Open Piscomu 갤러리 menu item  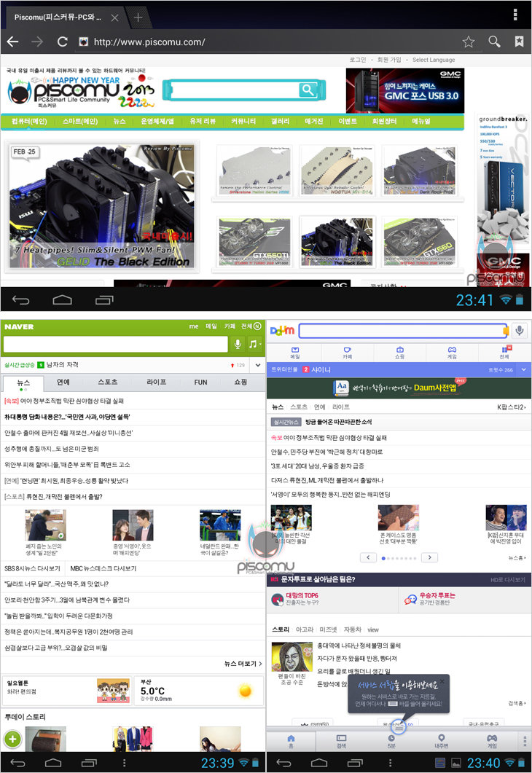(280, 121)
